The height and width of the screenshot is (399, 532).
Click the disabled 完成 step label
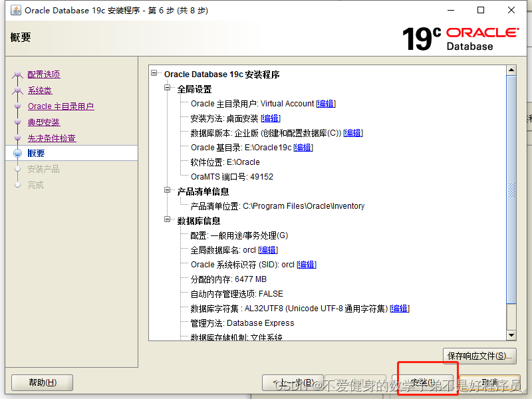36,185
